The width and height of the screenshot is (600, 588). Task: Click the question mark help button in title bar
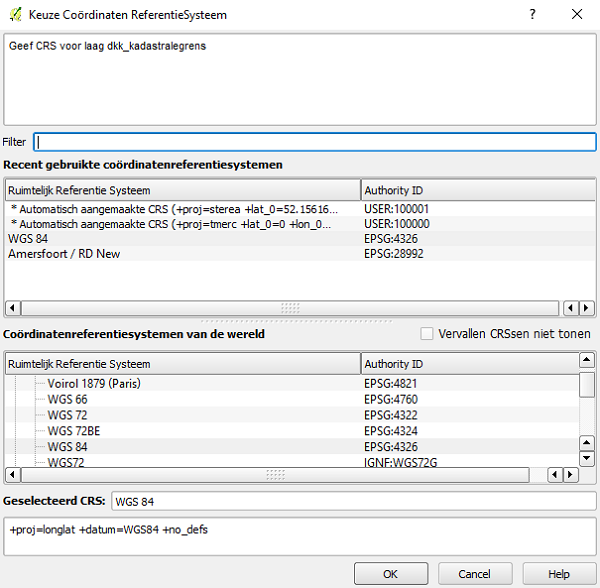click(x=532, y=14)
